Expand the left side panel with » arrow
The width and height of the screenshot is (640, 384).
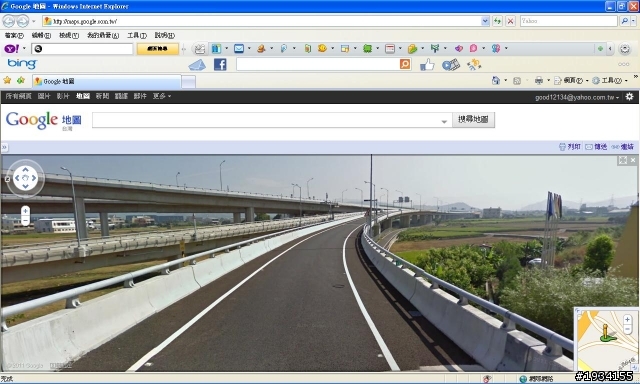(x=4, y=147)
